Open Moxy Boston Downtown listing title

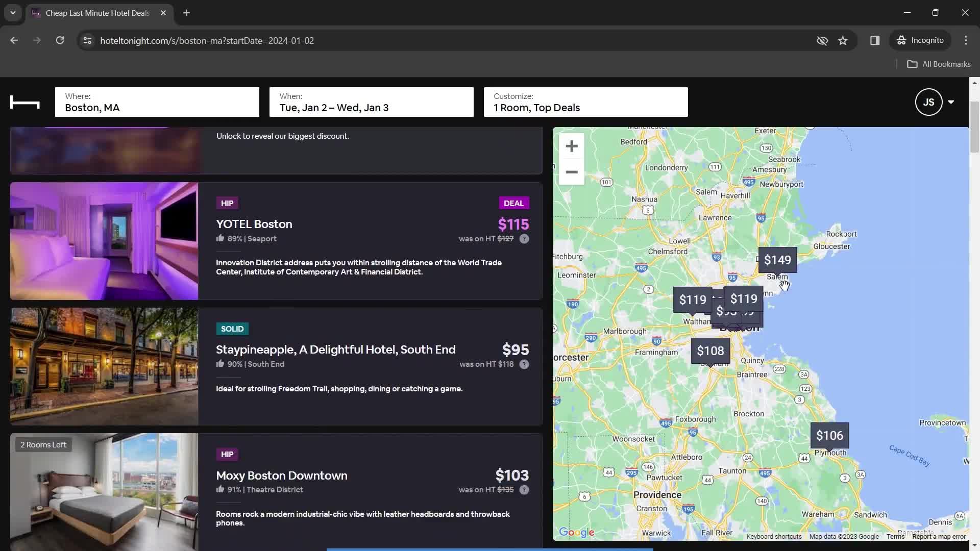(282, 475)
